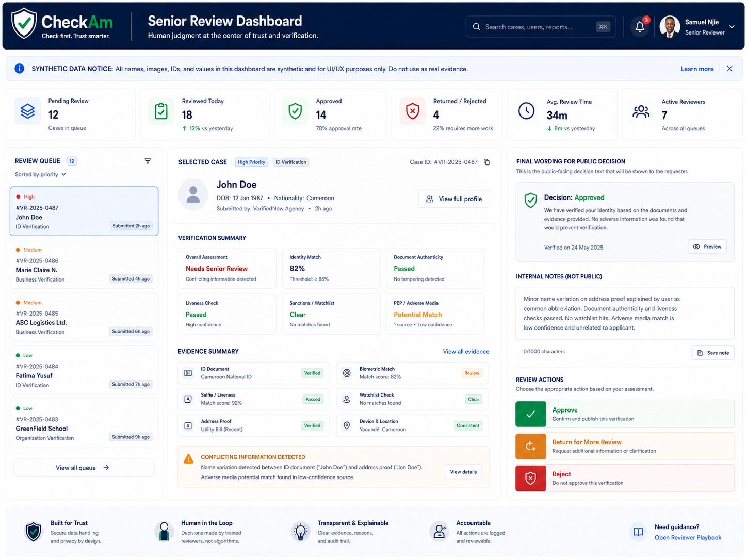Click the Active Reviewers people icon
The image size is (747, 560).
click(641, 111)
